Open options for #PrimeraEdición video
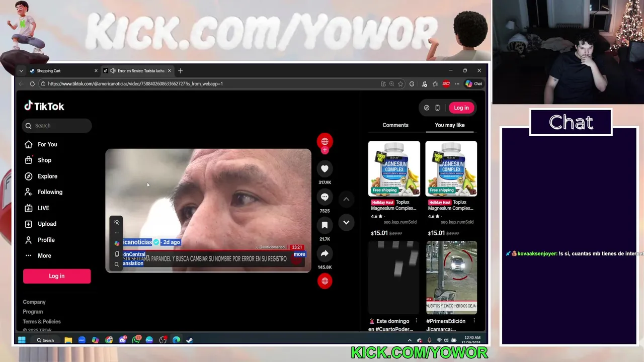Screen dimensions: 644x362 [474, 321]
